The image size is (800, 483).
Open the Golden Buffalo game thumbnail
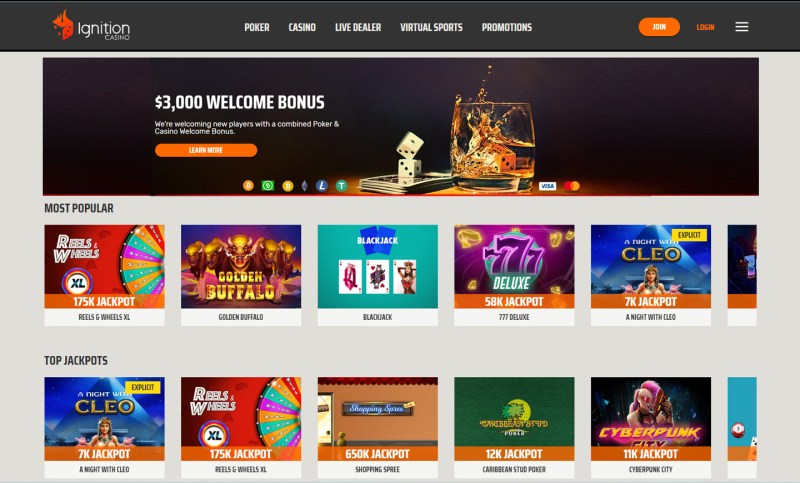[241, 275]
